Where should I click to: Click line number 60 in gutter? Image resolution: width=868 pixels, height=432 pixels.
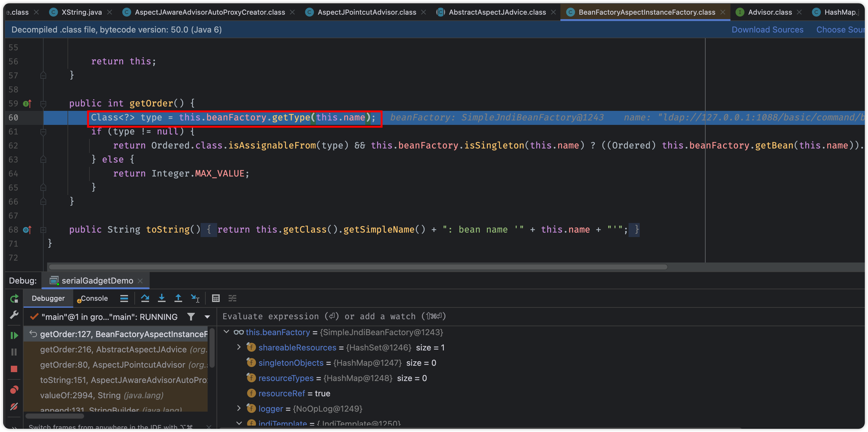pyautogui.click(x=13, y=118)
